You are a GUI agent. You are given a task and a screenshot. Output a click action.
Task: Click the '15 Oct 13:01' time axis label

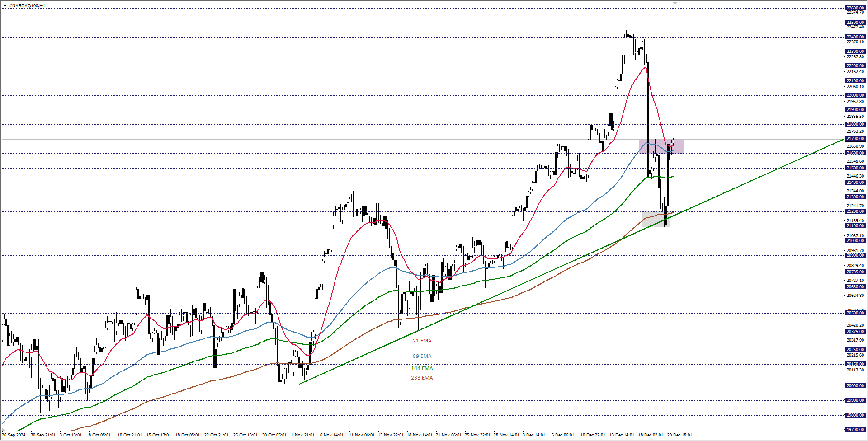(159, 435)
